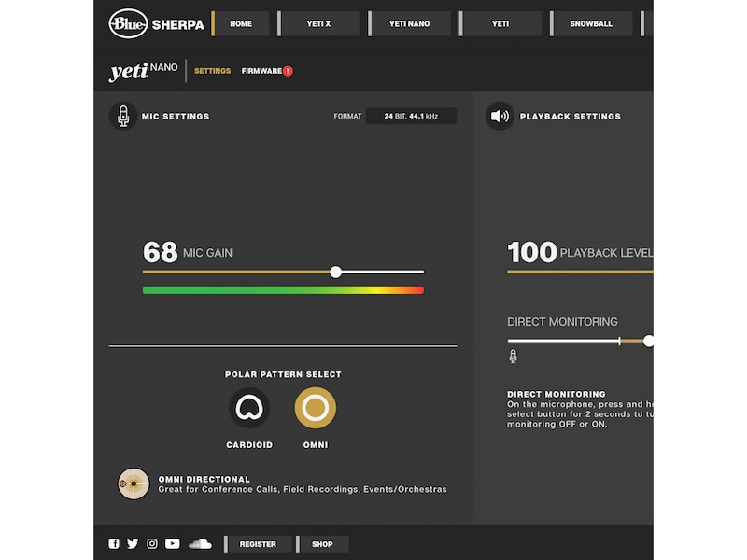Open the Instagram social link
Image resolution: width=747 pixels, height=560 pixels.
[x=152, y=544]
